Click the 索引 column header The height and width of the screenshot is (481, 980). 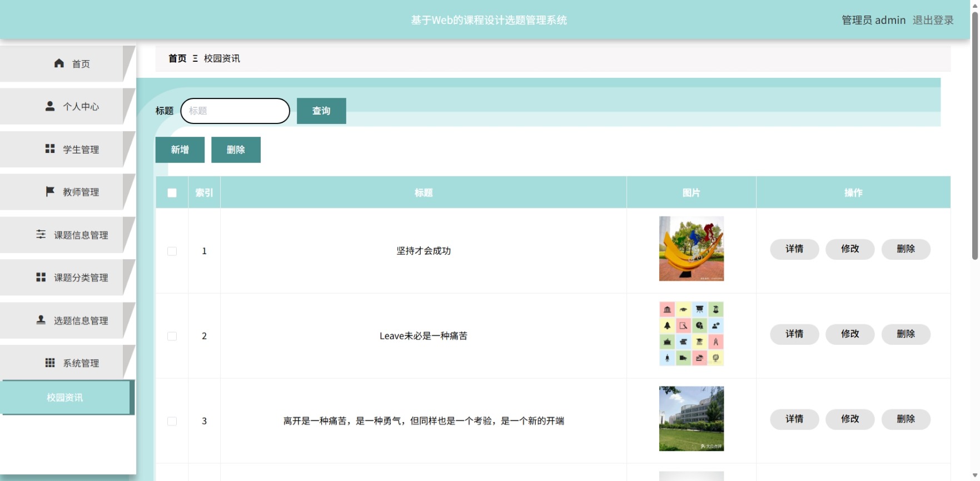pyautogui.click(x=204, y=193)
